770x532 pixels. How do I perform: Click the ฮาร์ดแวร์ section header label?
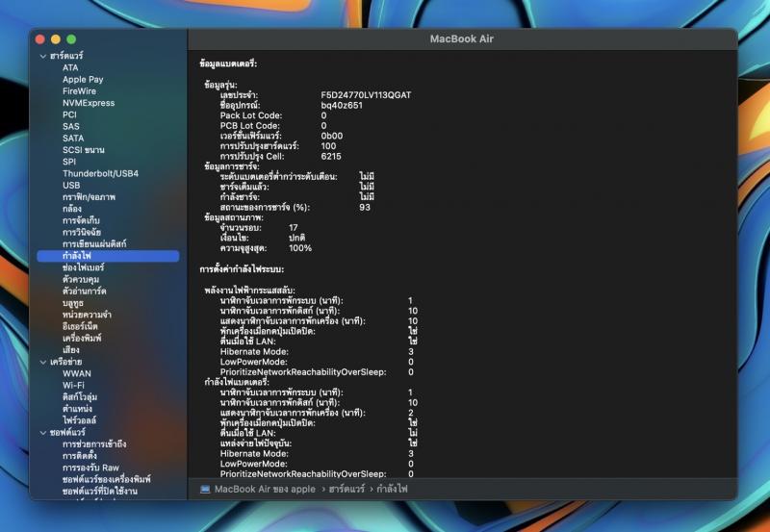66,56
